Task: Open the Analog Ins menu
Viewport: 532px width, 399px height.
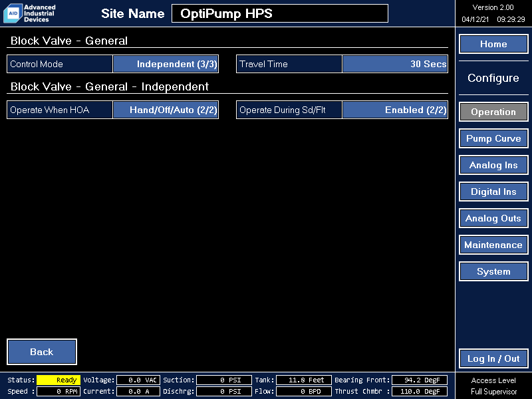Action: 493,165
